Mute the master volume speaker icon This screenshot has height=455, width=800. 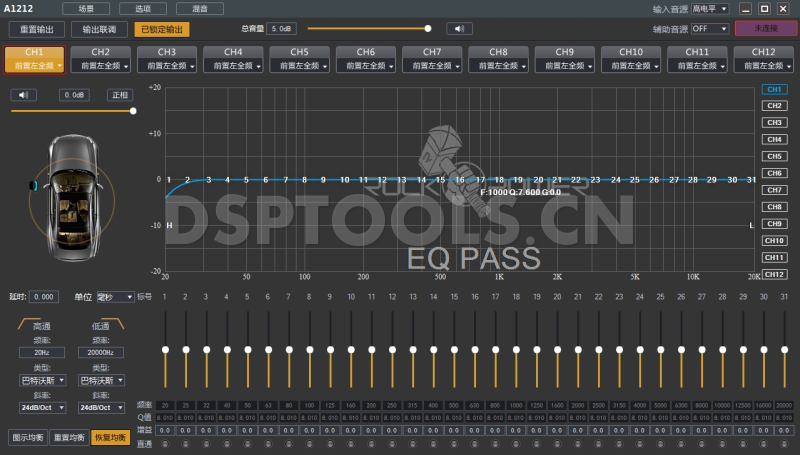coord(459,29)
